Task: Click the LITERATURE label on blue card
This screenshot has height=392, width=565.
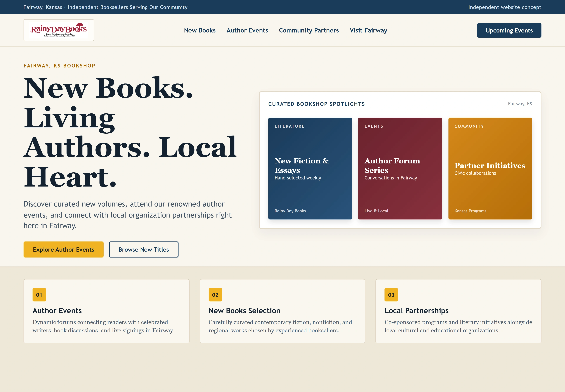Action: 289,126
